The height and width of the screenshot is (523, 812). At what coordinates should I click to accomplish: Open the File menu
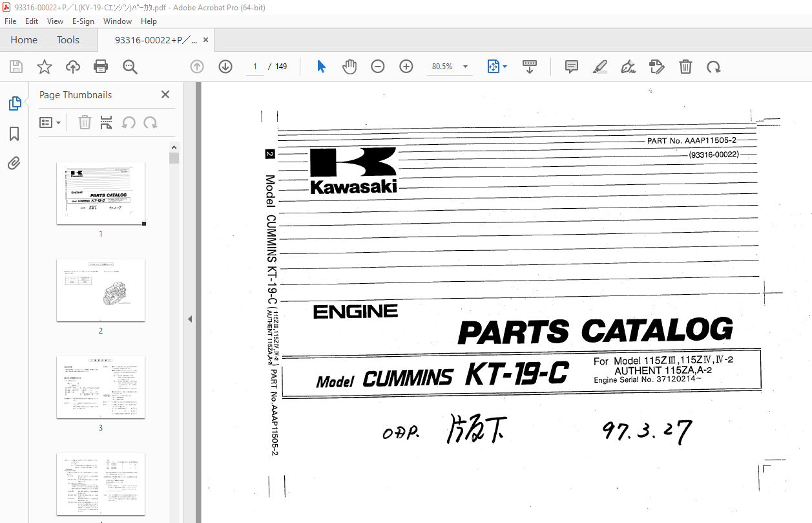tap(10, 21)
